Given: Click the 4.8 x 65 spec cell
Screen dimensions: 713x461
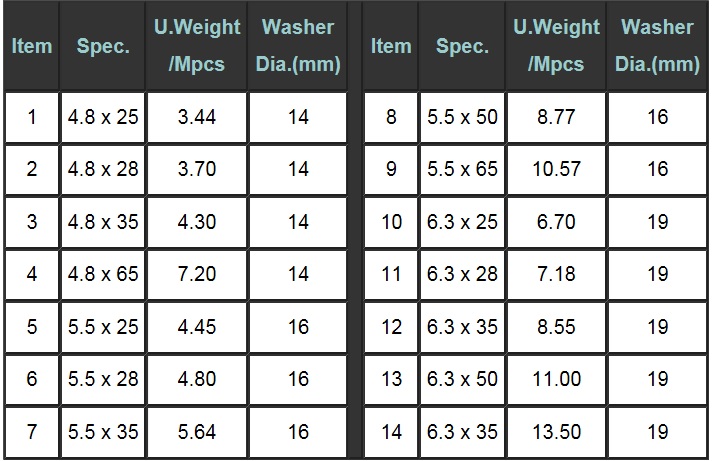Looking at the screenshot, I should tap(103, 275).
